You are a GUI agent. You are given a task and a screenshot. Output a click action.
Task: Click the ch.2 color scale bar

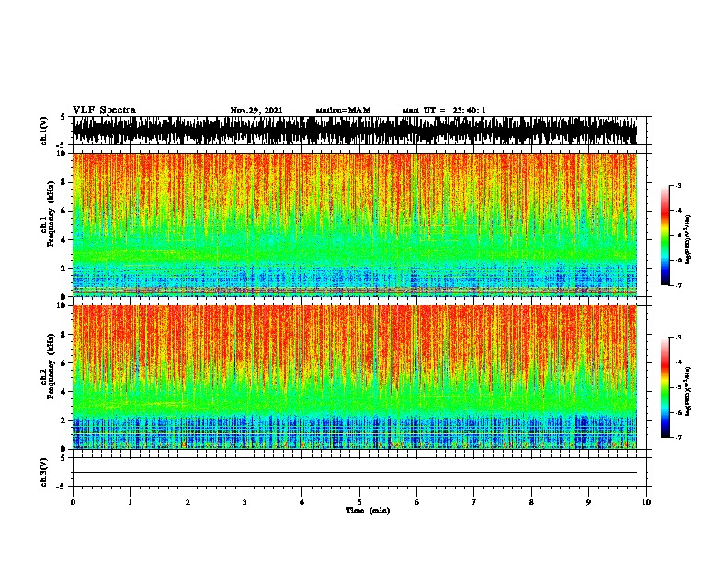click(x=665, y=387)
